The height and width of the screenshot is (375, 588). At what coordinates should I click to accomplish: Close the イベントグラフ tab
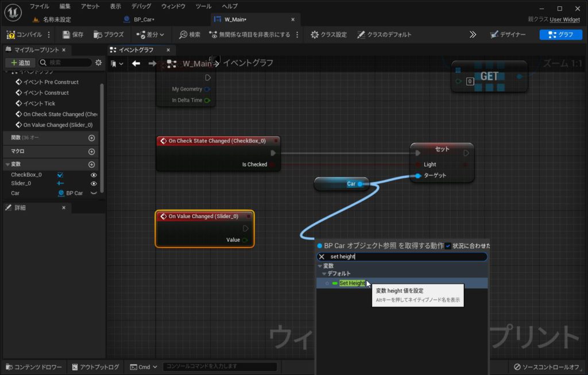tap(168, 50)
